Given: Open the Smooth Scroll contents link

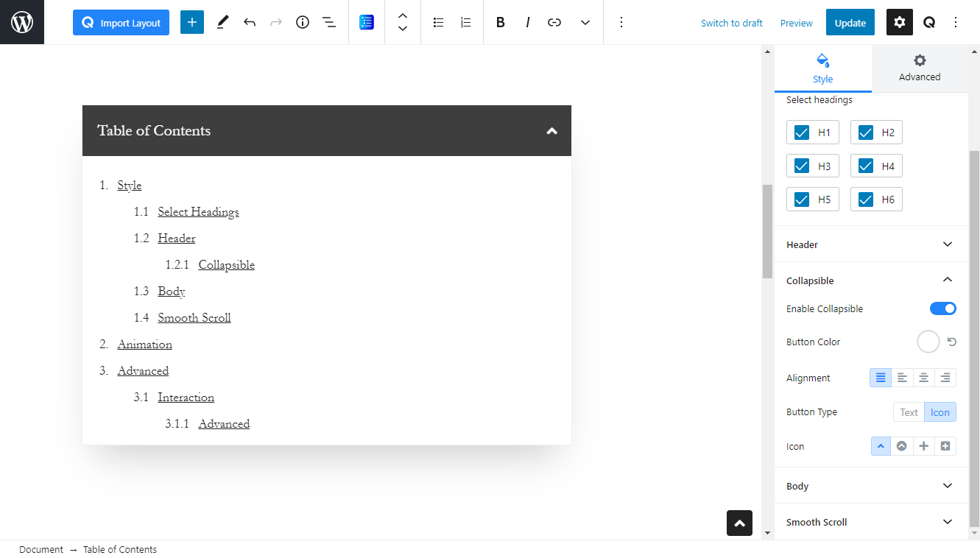Looking at the screenshot, I should [194, 318].
